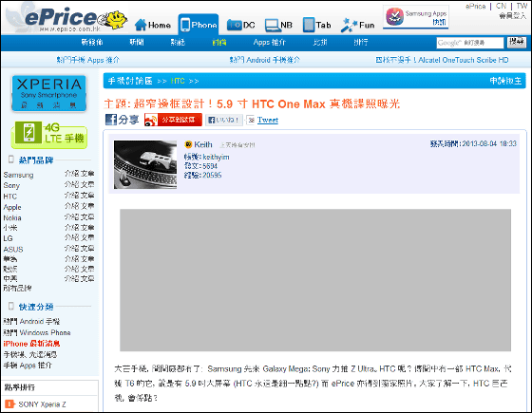The height and width of the screenshot is (413, 532).
Task: Click the red Weibo share button
Action: pos(173,120)
